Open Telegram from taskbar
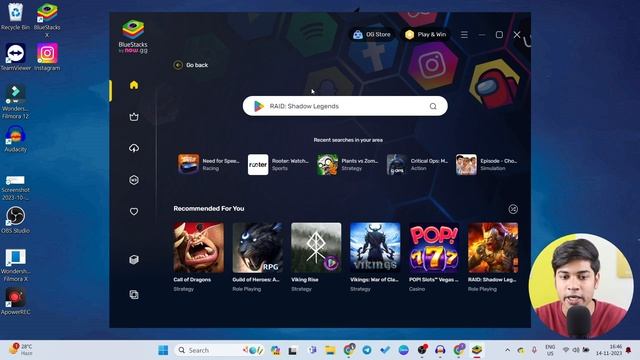 pyautogui.click(x=367, y=350)
